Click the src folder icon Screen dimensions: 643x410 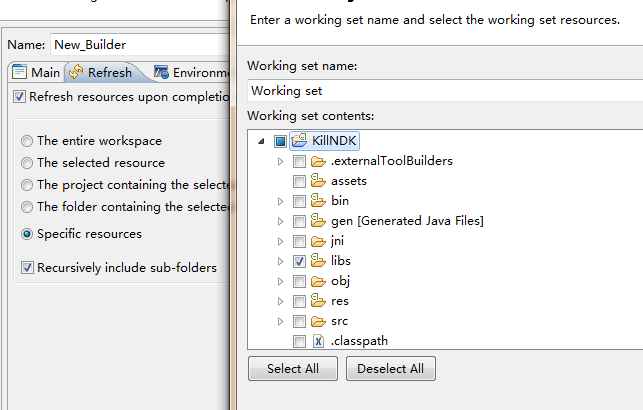point(319,321)
